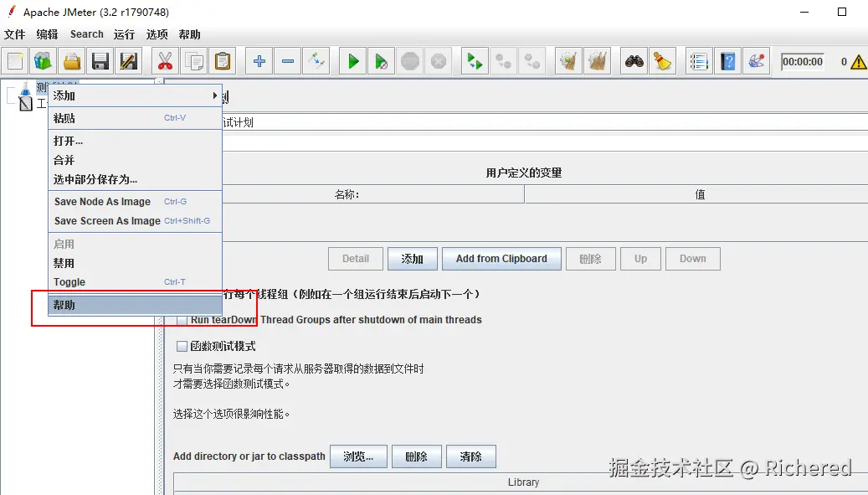The width and height of the screenshot is (868, 495).
Task: Enable Run tearDown Thread Groups checkbox
Action: [182, 320]
